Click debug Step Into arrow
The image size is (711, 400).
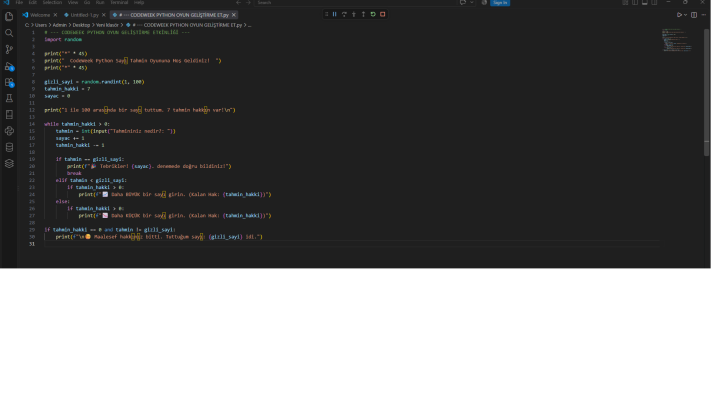(354, 15)
